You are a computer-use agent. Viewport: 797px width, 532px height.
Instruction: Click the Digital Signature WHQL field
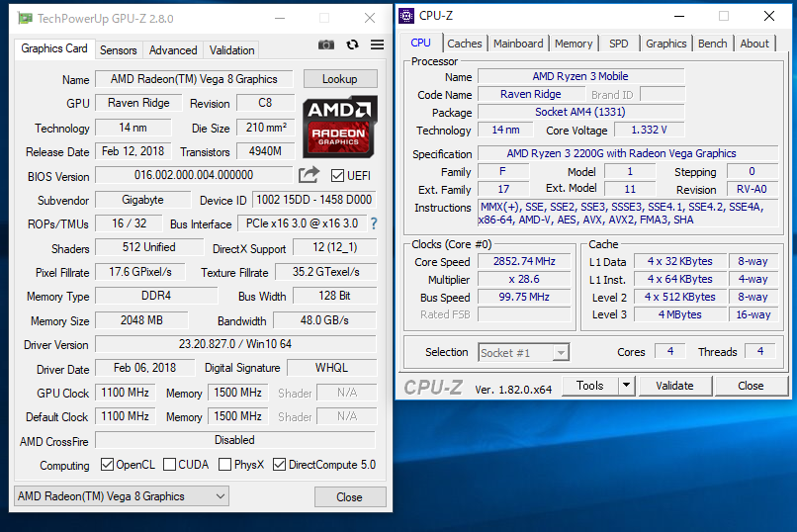(331, 368)
